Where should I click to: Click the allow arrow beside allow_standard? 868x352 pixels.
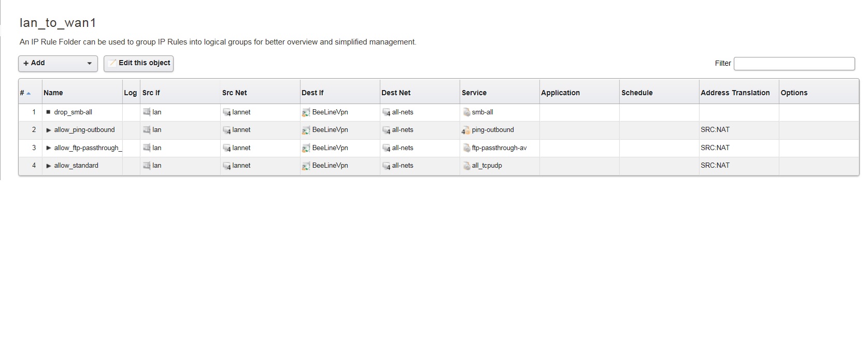[49, 166]
